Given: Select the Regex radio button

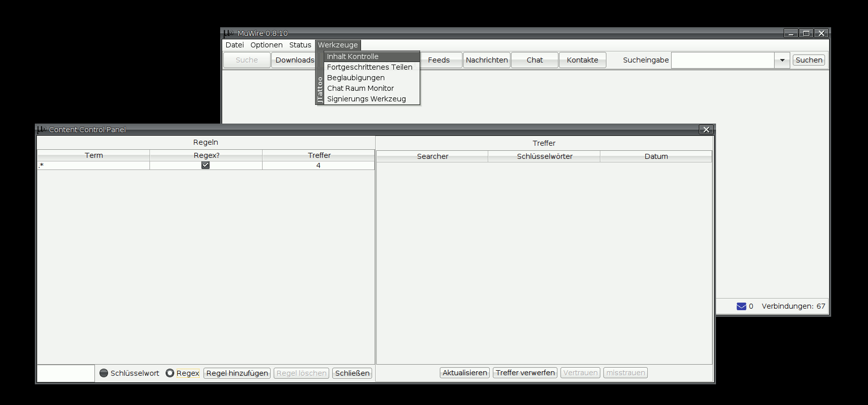Looking at the screenshot, I should [x=170, y=373].
